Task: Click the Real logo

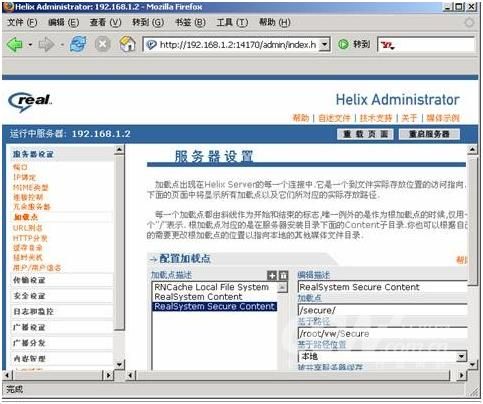Action: 30,102
